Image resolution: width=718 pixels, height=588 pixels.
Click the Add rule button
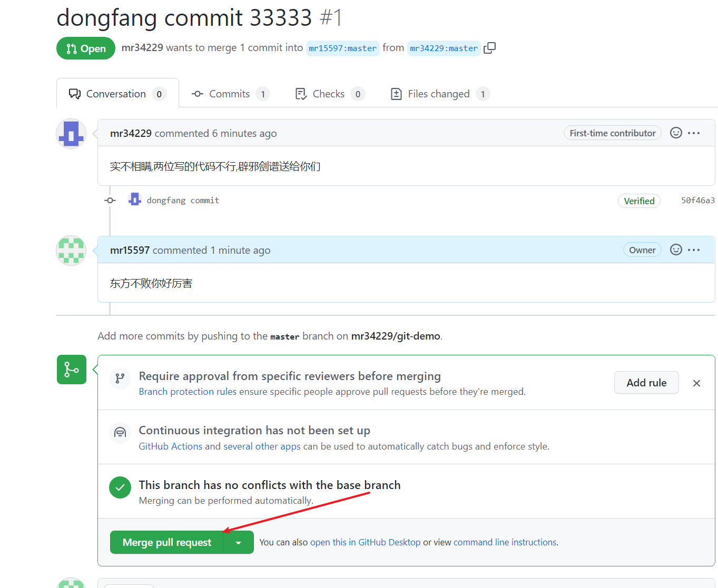click(x=646, y=383)
